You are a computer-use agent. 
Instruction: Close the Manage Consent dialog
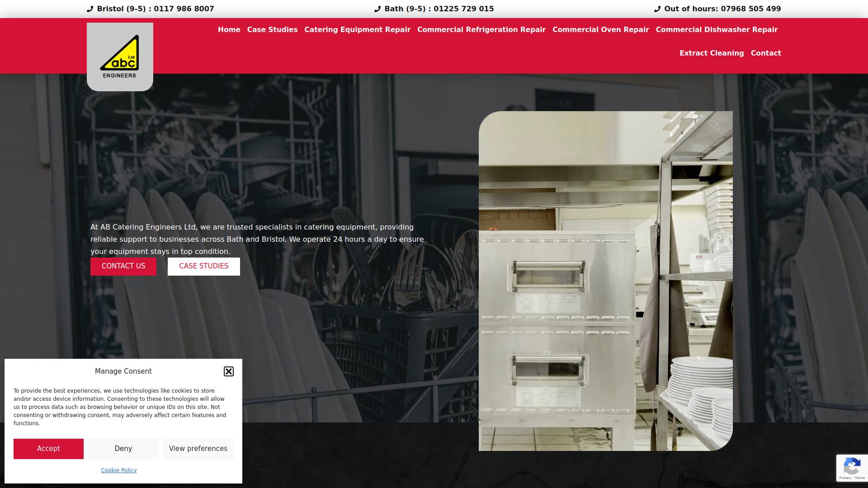[229, 371]
